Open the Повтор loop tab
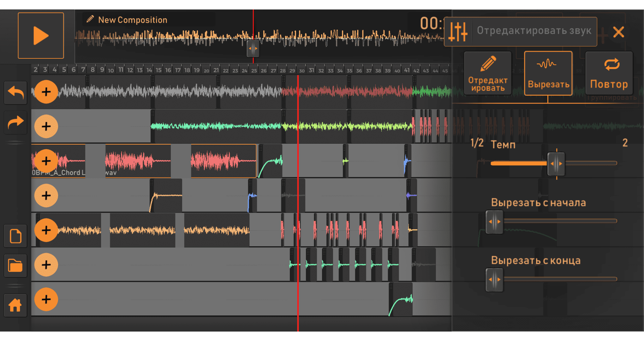This screenshot has height=341, width=644. (x=609, y=73)
